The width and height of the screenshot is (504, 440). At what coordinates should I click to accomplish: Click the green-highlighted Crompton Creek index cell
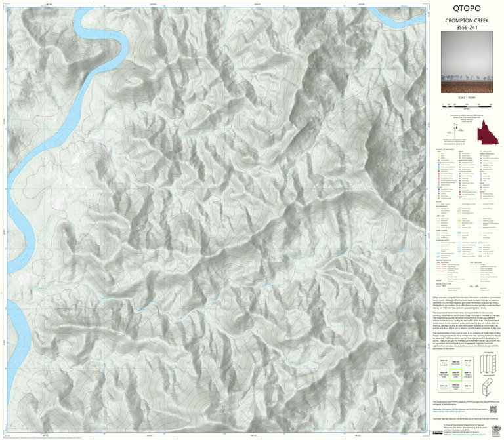coord(455,375)
